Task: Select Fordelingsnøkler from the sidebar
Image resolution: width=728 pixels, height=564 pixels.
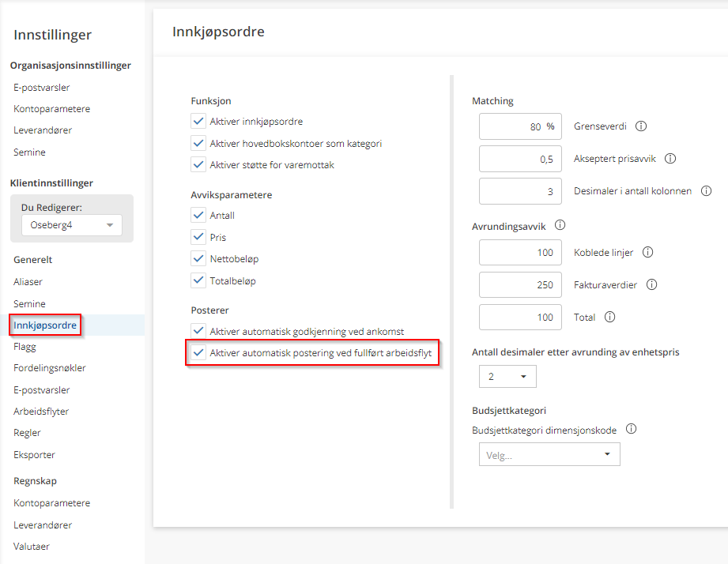Action: (x=50, y=368)
